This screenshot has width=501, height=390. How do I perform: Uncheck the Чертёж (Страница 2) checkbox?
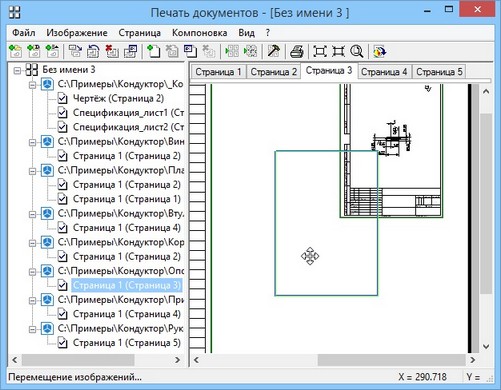pos(62,98)
